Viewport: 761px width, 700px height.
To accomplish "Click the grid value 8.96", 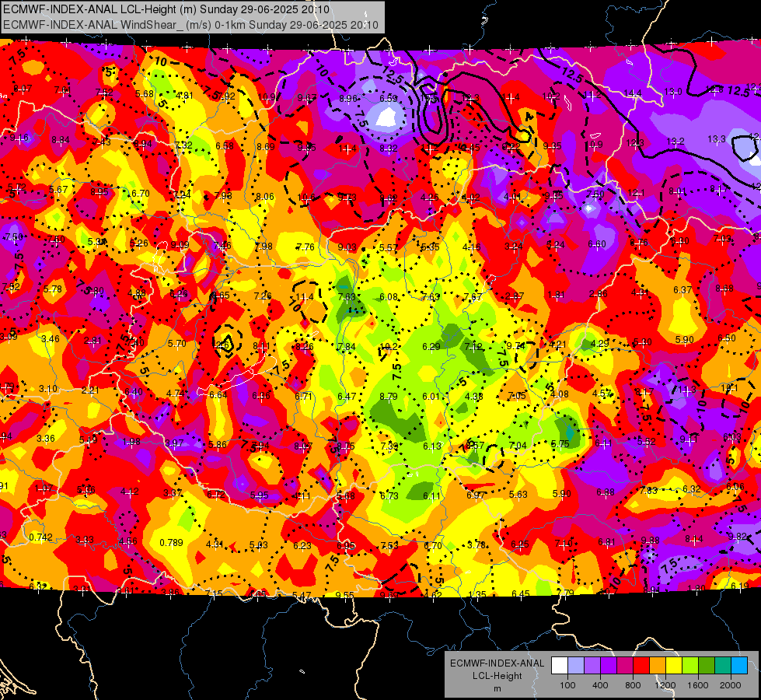I will (347, 99).
